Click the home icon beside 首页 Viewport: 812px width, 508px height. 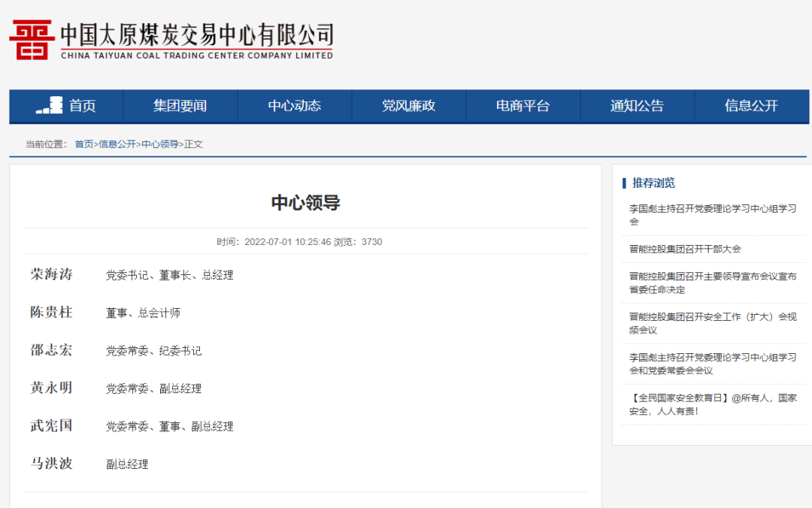(x=50, y=106)
